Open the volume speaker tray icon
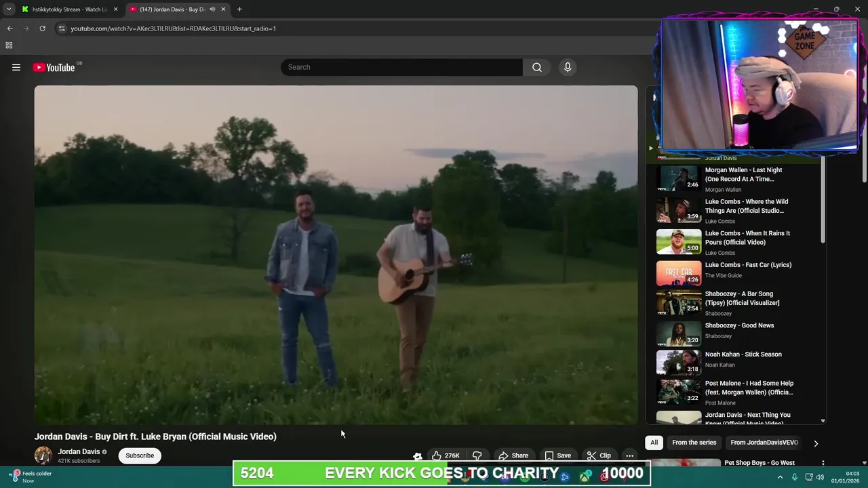 pyautogui.click(x=821, y=477)
